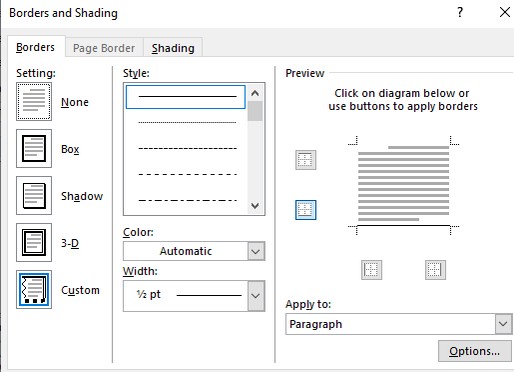Click the Options... button
The width and height of the screenshot is (514, 372).
[475, 351]
